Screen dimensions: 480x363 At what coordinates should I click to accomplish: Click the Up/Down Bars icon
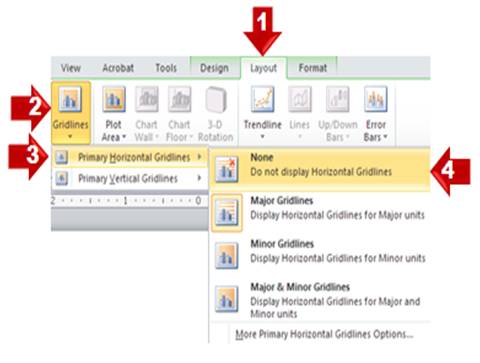338,99
